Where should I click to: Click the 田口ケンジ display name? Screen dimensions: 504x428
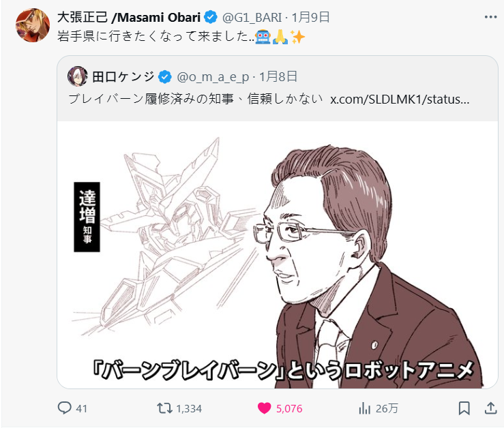123,77
